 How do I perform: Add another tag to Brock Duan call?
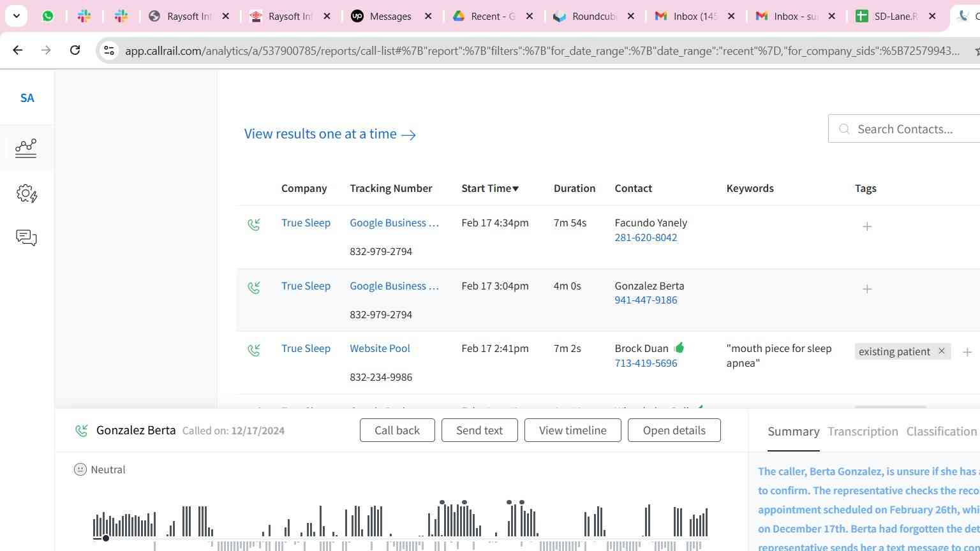(967, 352)
